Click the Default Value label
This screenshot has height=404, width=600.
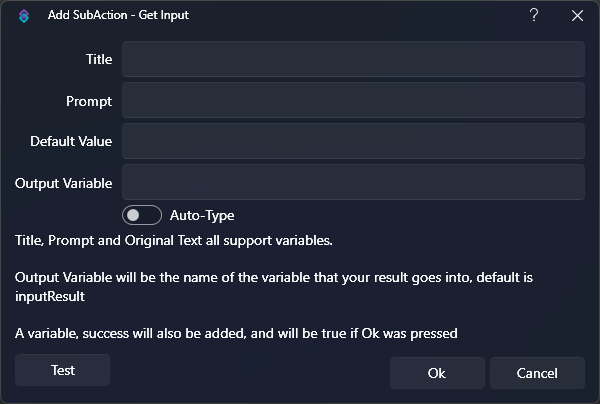(71, 141)
